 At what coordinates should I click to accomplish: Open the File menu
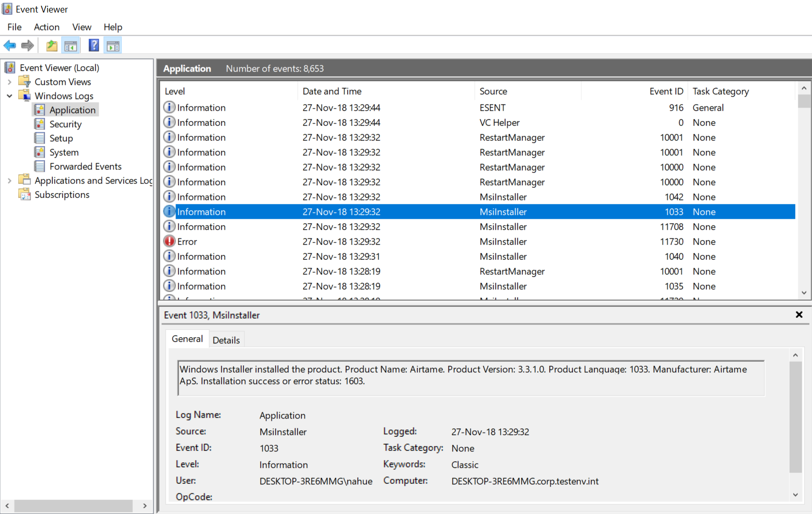click(15, 27)
